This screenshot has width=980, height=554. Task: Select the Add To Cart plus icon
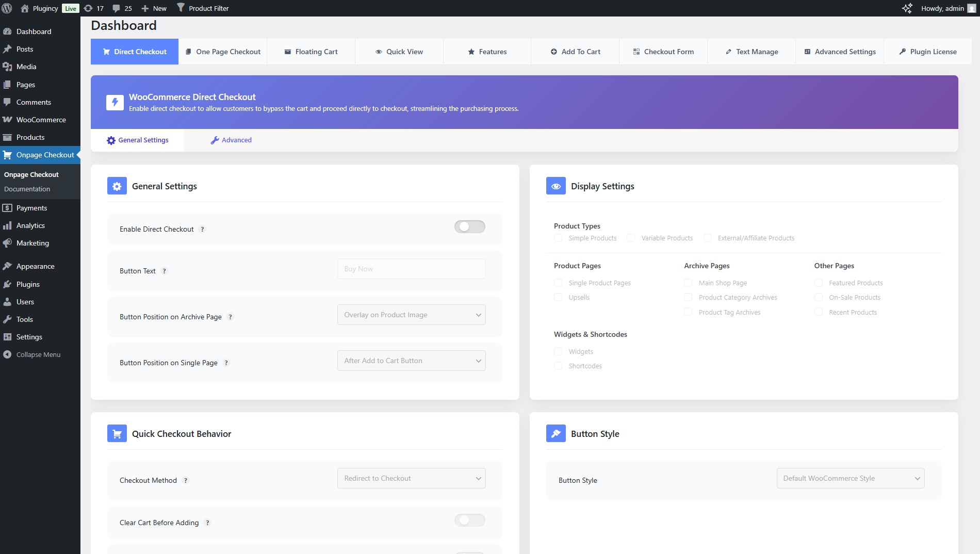click(553, 52)
